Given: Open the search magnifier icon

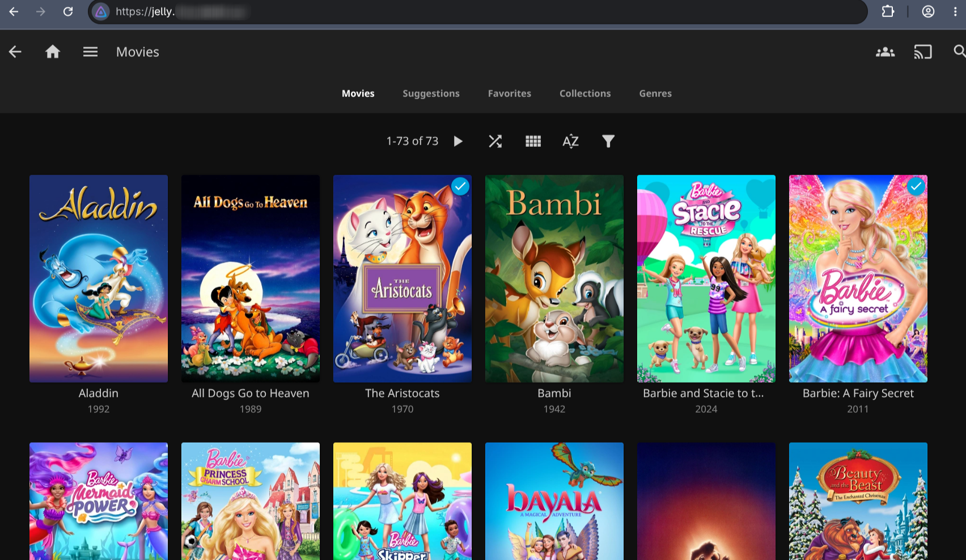Looking at the screenshot, I should (959, 52).
